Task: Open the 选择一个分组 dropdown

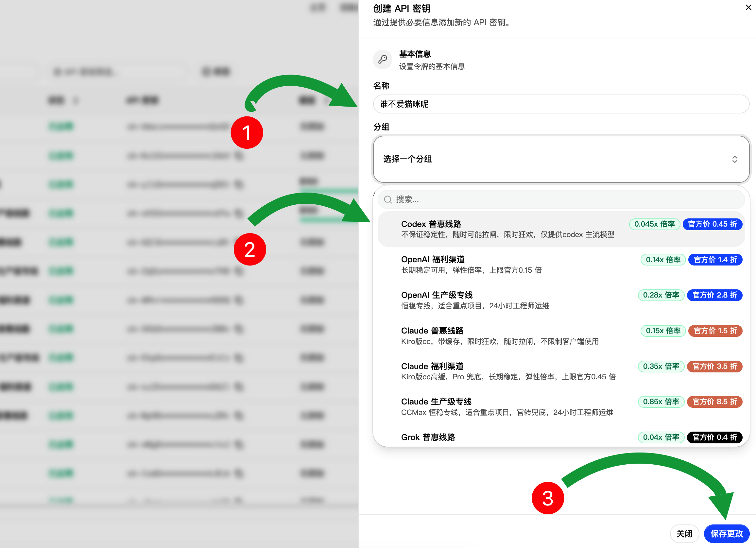Action: point(561,159)
